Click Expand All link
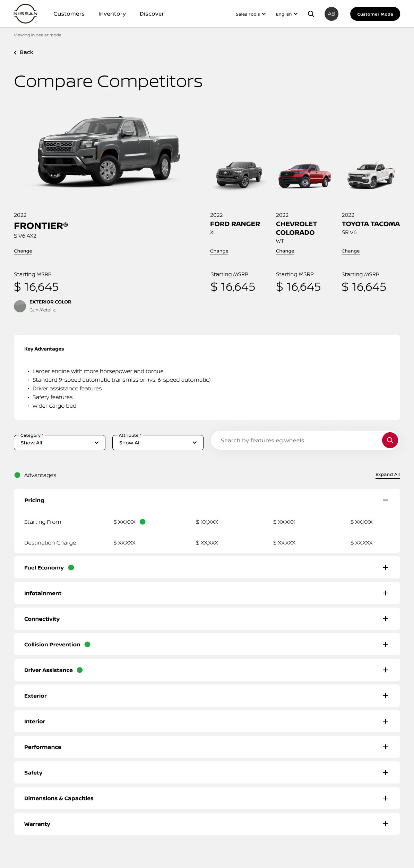 click(x=388, y=475)
